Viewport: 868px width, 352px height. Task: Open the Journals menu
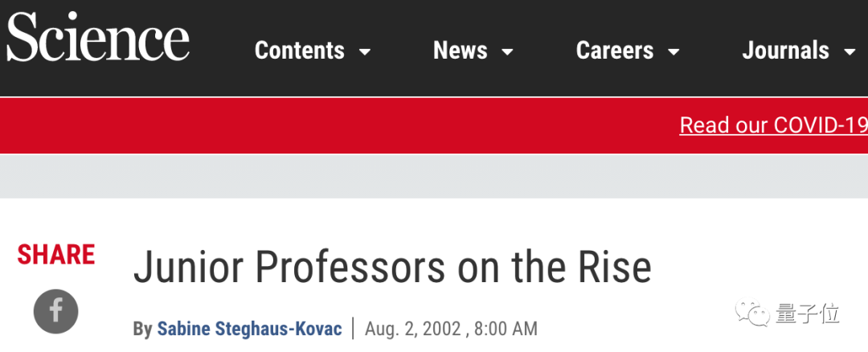[x=785, y=51]
